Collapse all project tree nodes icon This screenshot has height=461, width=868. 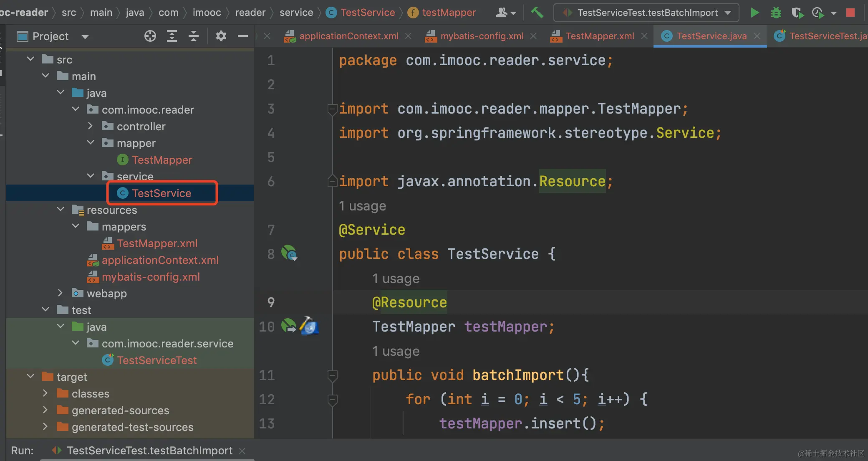[x=194, y=36]
